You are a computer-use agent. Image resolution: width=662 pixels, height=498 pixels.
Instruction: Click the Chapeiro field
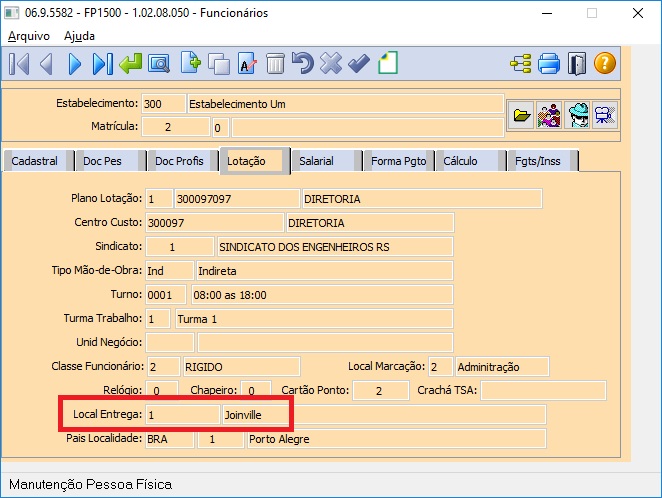[255, 390]
